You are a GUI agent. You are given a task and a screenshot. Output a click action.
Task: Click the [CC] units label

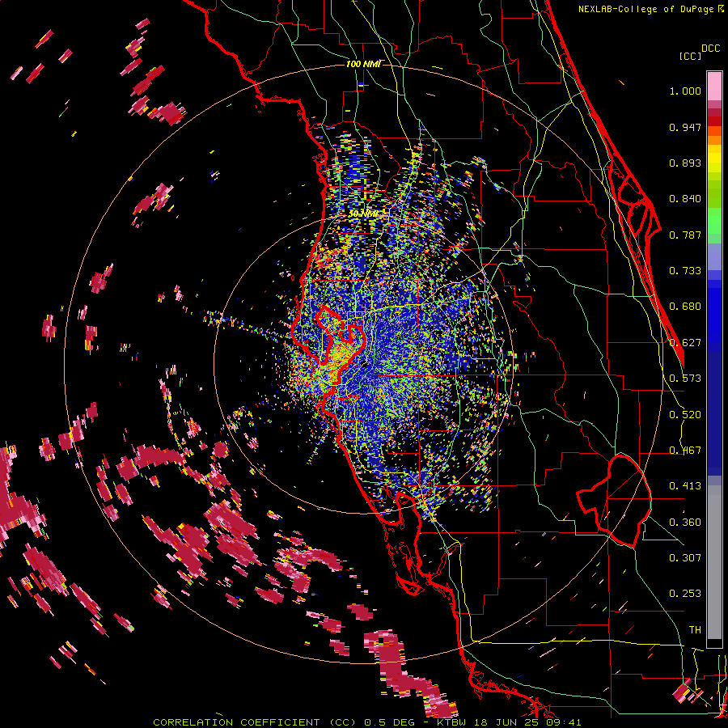click(690, 56)
